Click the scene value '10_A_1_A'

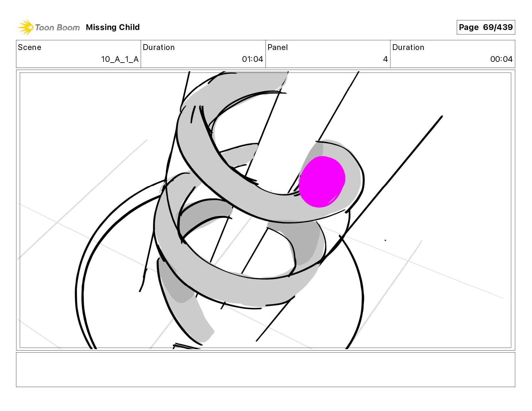tap(120, 59)
